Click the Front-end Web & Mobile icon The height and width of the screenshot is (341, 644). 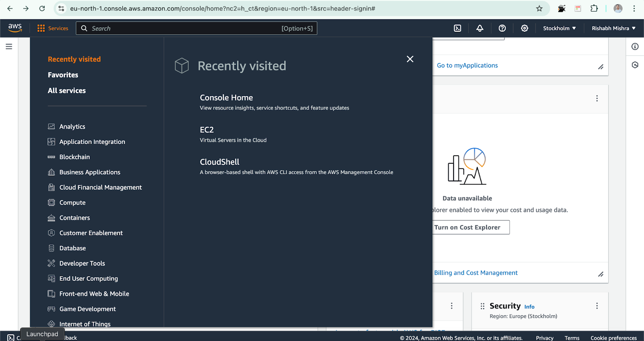[x=52, y=294]
